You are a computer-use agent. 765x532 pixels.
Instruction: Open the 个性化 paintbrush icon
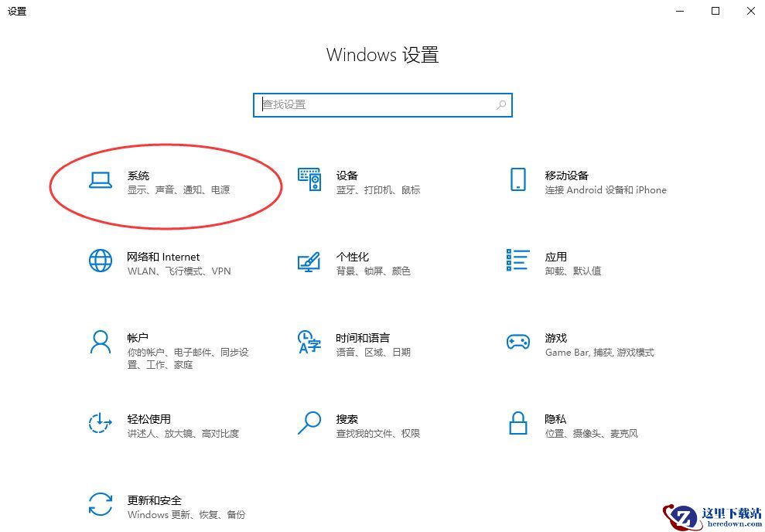(x=309, y=261)
